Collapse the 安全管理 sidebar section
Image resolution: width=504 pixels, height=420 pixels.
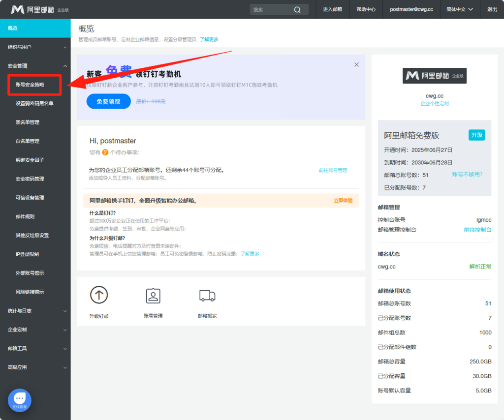[35, 66]
